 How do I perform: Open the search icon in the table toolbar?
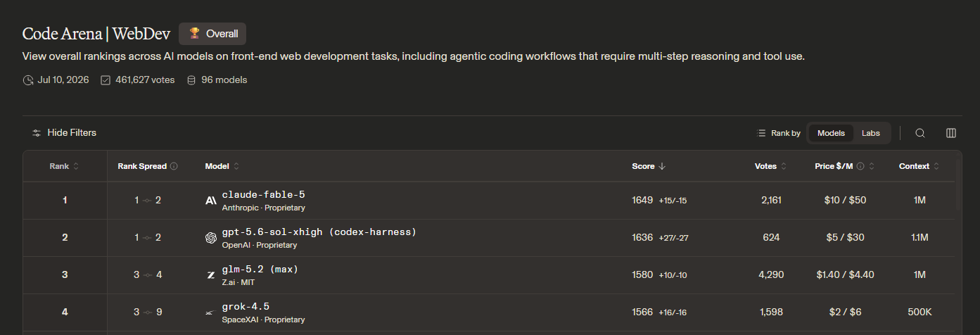click(920, 133)
